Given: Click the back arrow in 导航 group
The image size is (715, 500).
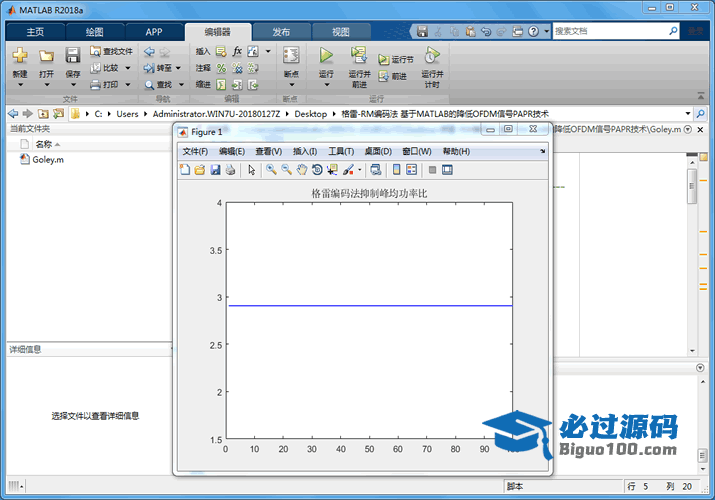Looking at the screenshot, I should pos(149,52).
